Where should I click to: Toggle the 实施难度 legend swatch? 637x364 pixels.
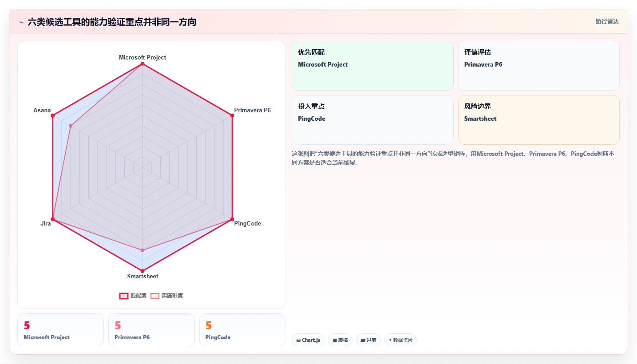tap(154, 296)
